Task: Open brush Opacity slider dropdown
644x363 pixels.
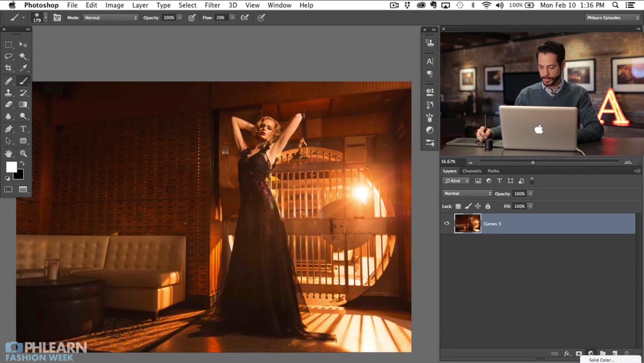Action: point(179,18)
